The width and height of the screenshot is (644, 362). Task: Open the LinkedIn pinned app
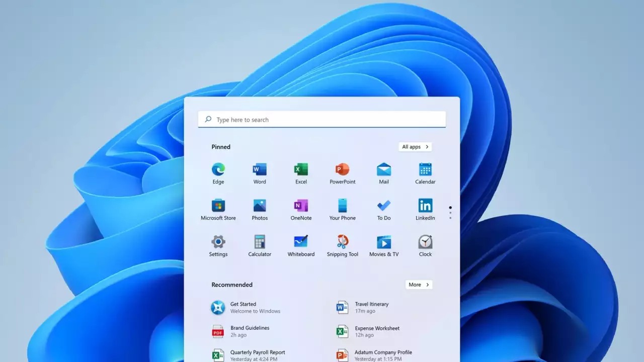(x=425, y=206)
